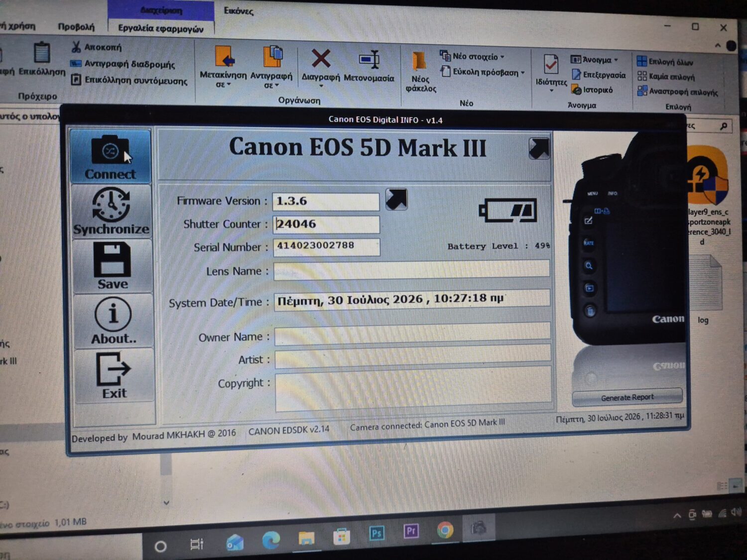Click Επιλογή όλων in Explorer ribbon
This screenshot has width=747, height=560.
(665, 62)
